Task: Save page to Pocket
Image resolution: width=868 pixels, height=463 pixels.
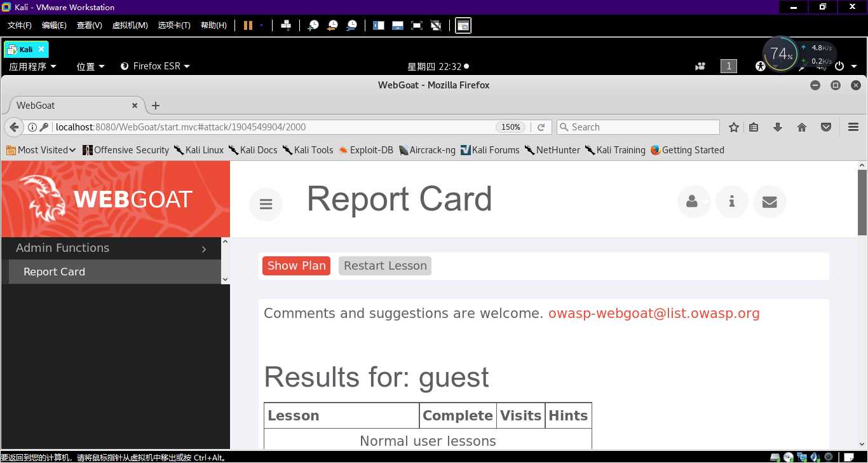Action: (826, 127)
